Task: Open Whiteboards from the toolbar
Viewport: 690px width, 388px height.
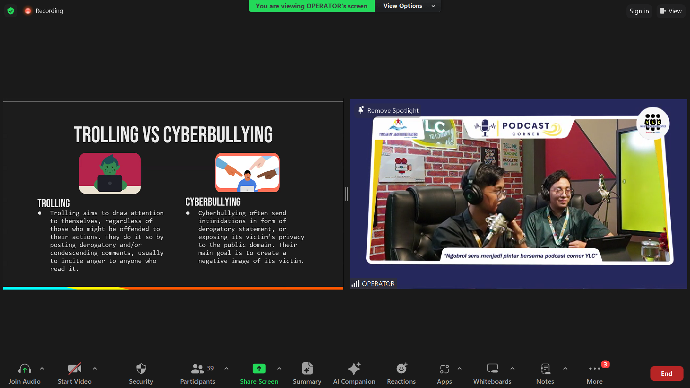Action: pos(492,369)
